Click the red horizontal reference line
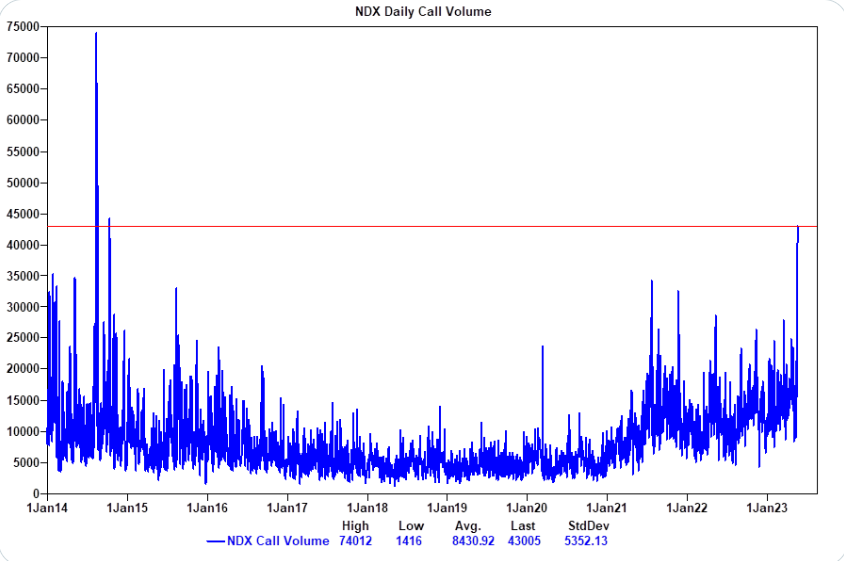844x561 pixels. (432, 227)
